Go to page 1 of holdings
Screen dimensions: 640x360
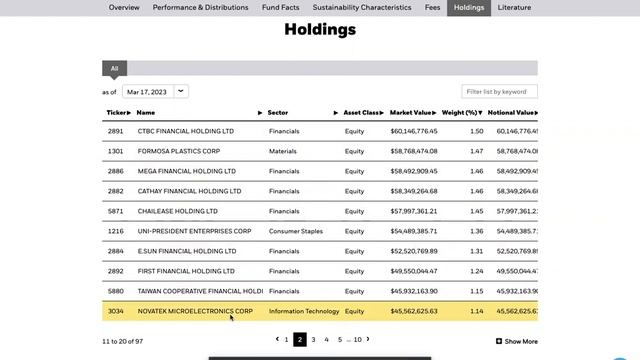[x=287, y=340]
